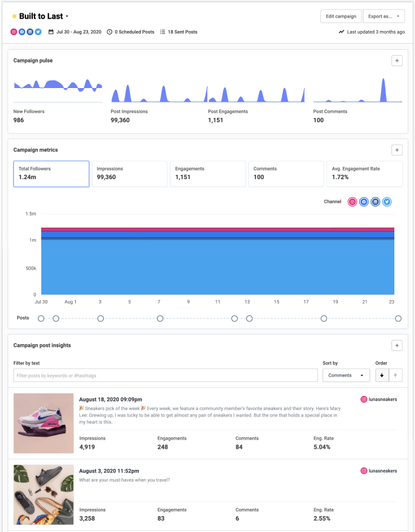415x532 pixels.
Task: Set descending sort order arrow
Action: tap(382, 375)
